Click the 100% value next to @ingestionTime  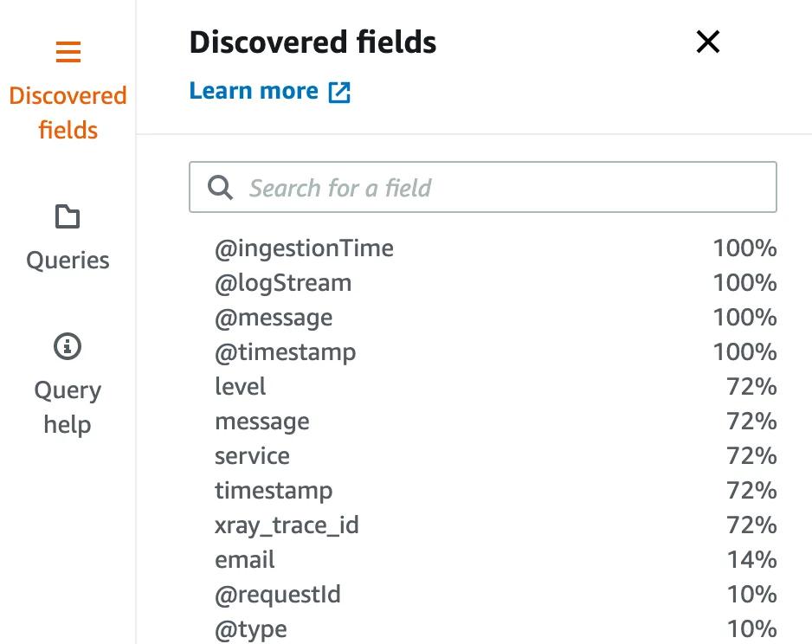[745, 248]
